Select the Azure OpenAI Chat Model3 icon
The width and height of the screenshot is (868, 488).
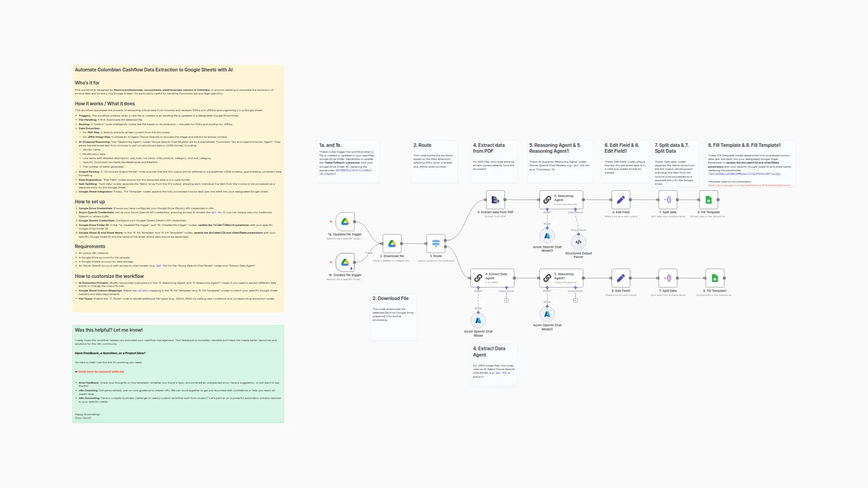coord(547,235)
